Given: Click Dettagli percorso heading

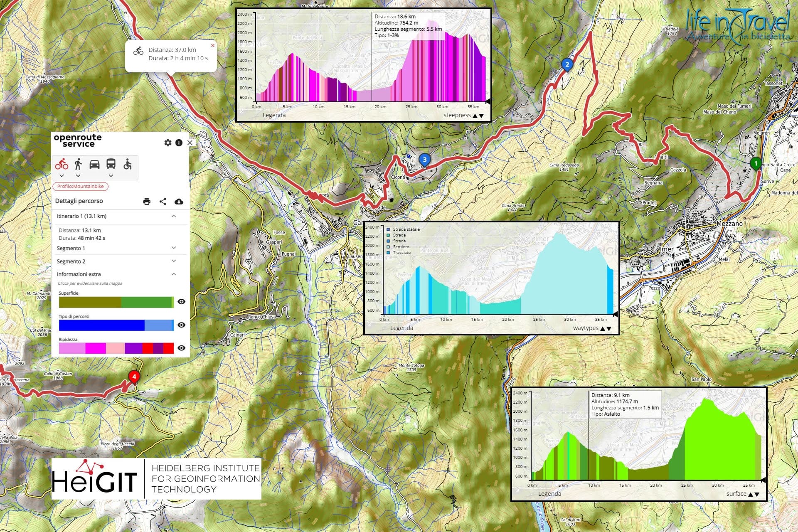Looking at the screenshot, I should (x=79, y=201).
